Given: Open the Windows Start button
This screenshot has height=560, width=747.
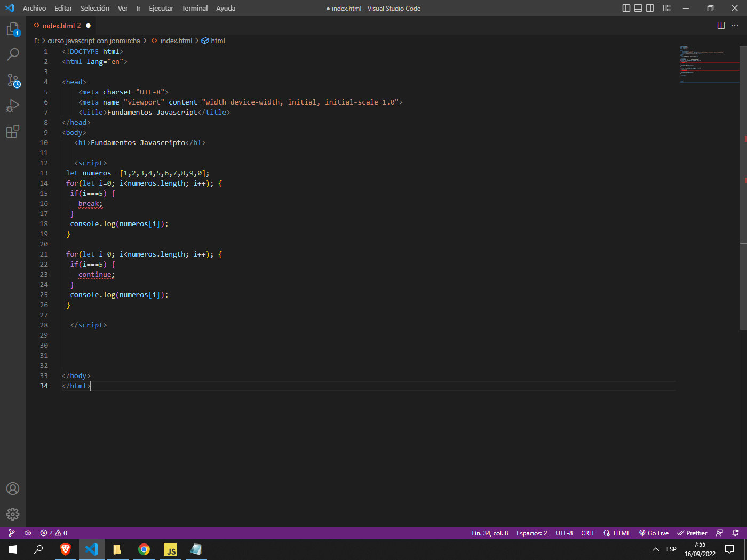Looking at the screenshot, I should [13, 549].
